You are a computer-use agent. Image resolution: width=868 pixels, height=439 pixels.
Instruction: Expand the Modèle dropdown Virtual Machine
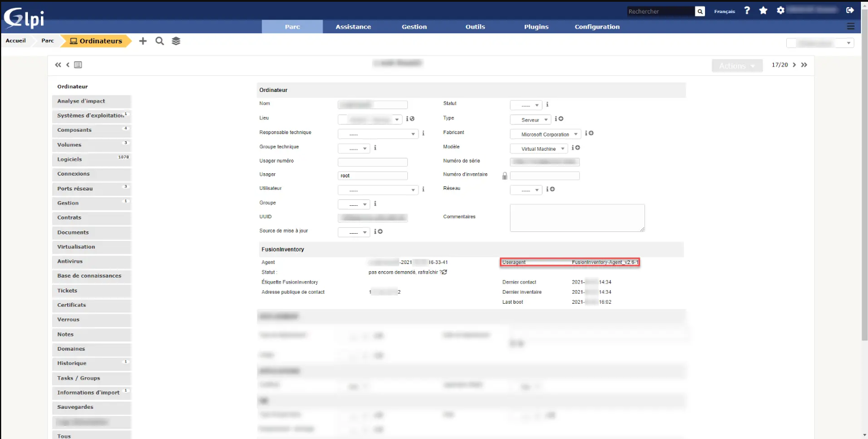539,149
